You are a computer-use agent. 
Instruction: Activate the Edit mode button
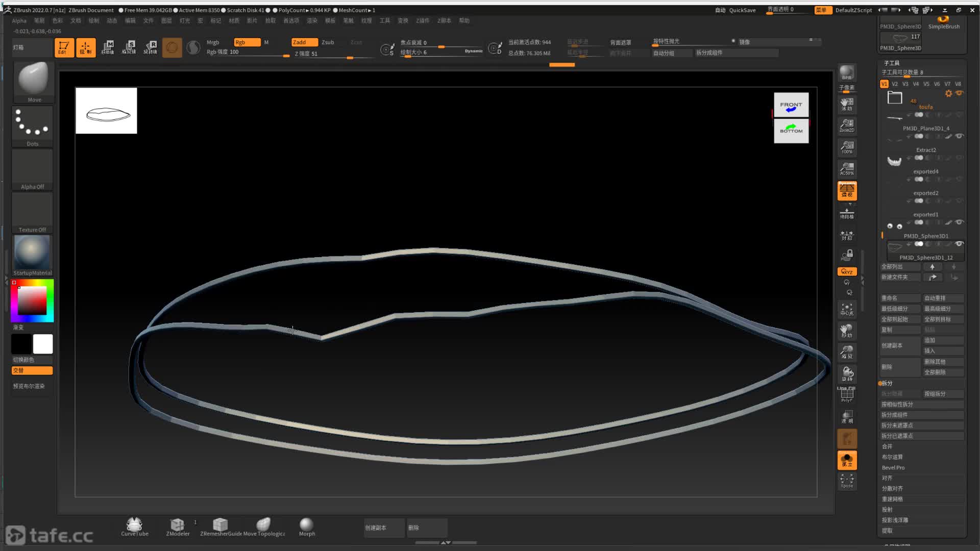pos(64,47)
